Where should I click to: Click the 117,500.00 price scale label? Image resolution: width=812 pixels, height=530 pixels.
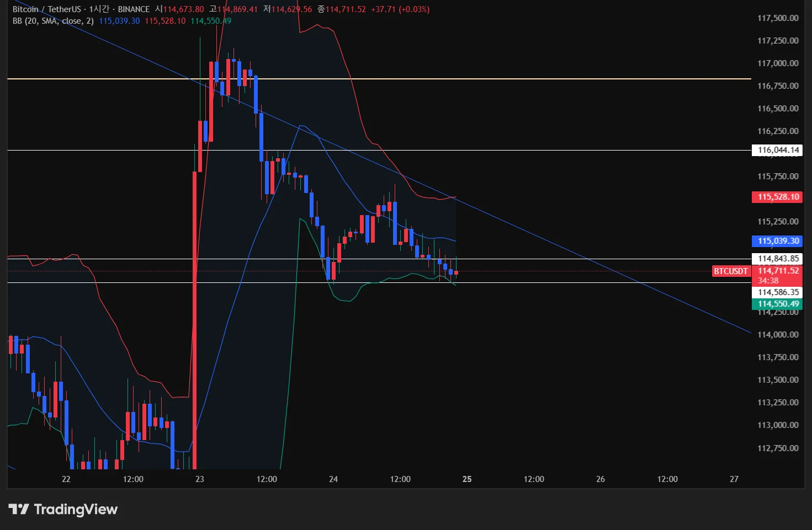click(778, 18)
